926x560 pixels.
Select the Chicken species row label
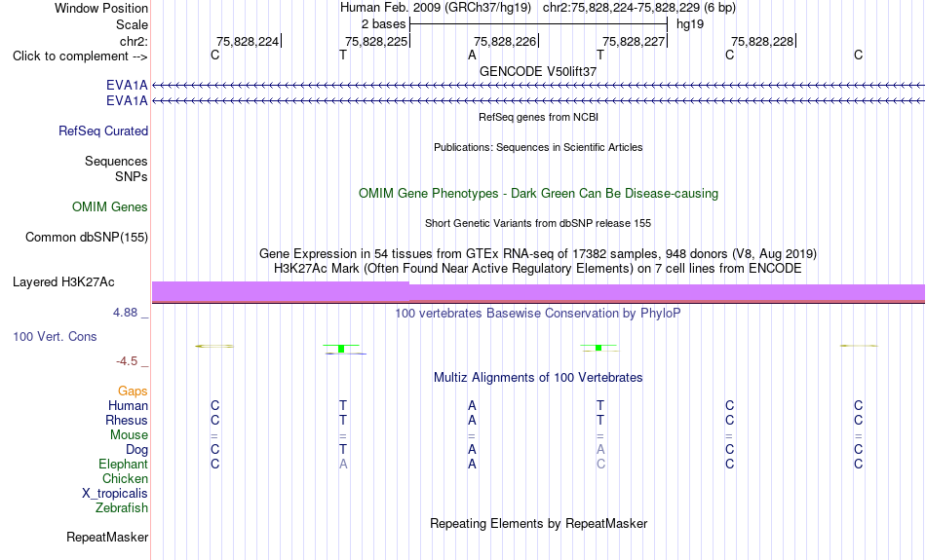[x=125, y=478]
